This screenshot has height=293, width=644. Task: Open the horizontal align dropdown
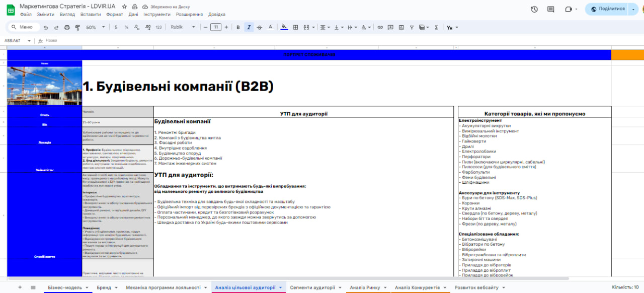click(326, 27)
